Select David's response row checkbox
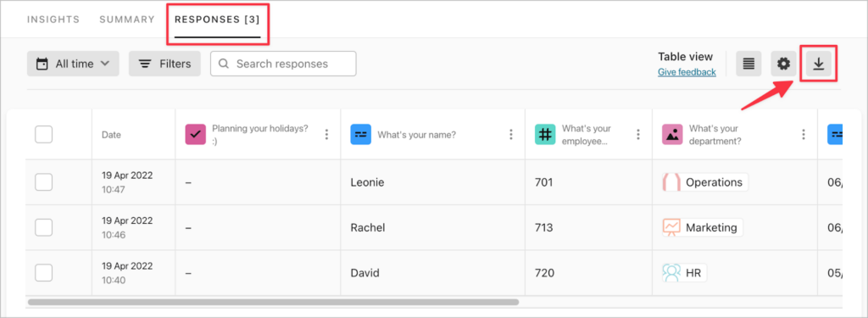Screen dimensions: 868x318 coord(44,272)
